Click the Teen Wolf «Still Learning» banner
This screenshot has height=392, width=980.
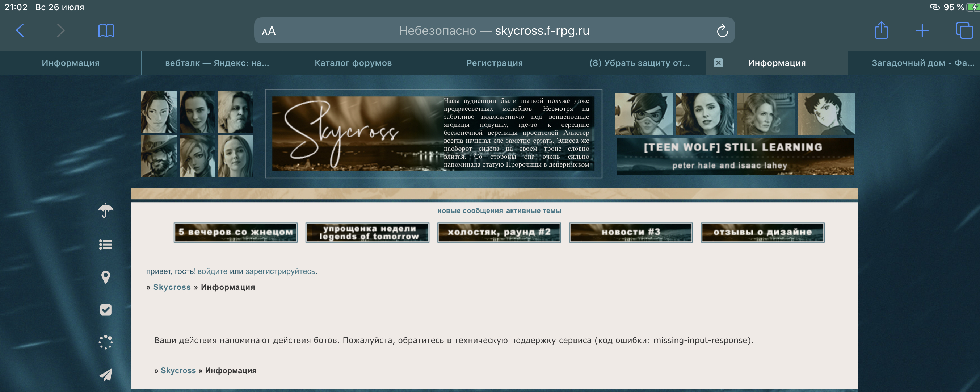[x=735, y=156]
